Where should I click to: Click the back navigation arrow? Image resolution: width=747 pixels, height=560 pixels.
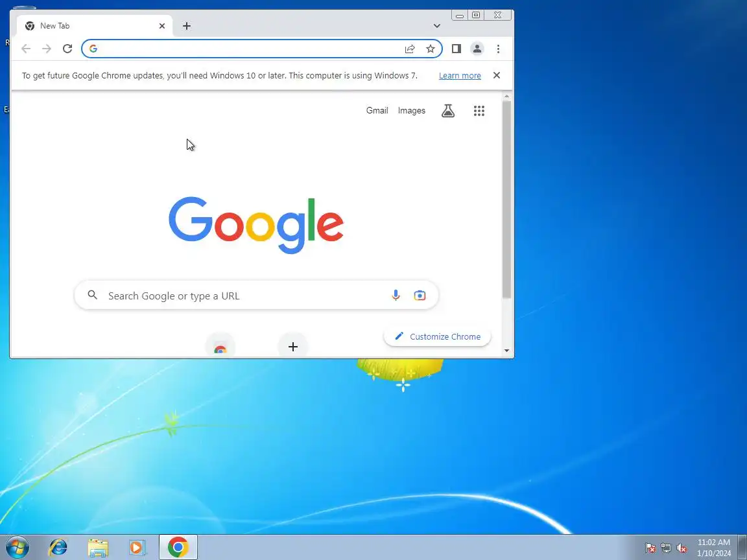(x=26, y=49)
